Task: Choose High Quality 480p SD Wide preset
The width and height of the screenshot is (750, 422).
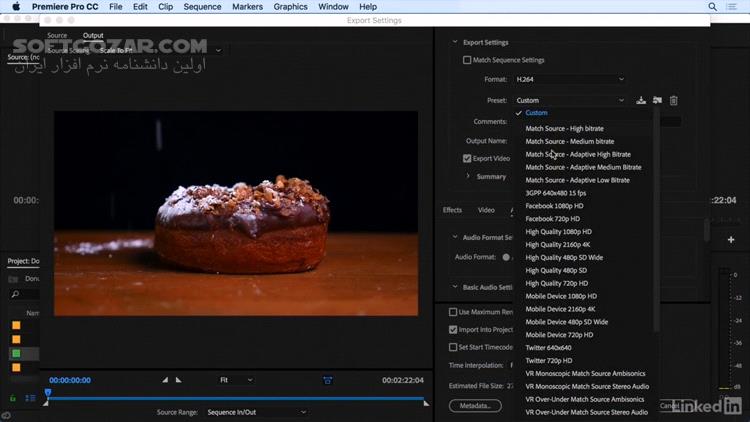Action: pyautogui.click(x=564, y=257)
